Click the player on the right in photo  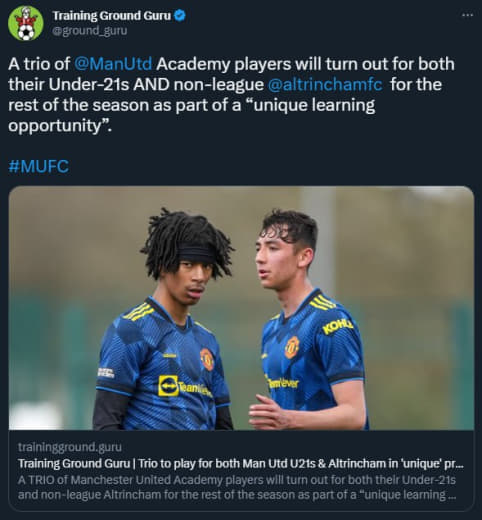point(308,320)
